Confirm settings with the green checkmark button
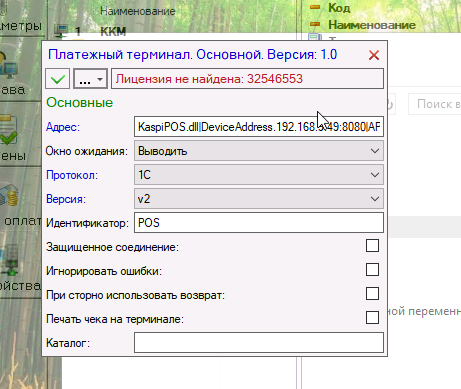This screenshot has height=389, width=461. (x=57, y=79)
